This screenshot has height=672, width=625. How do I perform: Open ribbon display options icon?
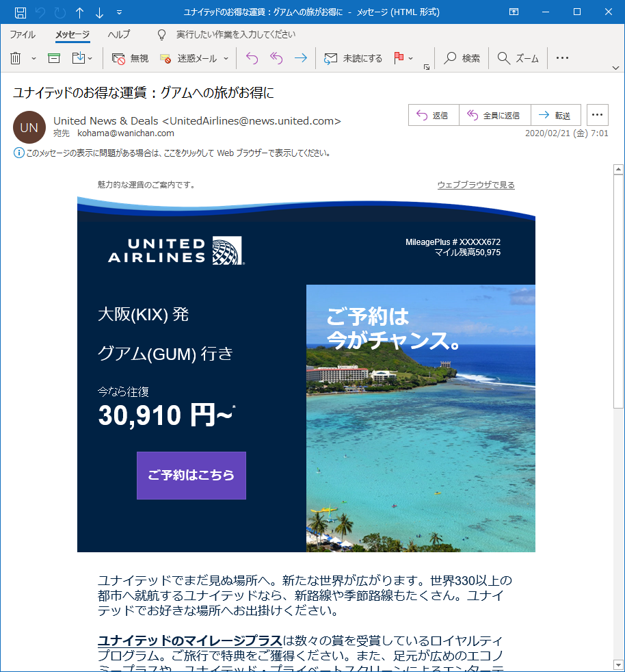514,12
